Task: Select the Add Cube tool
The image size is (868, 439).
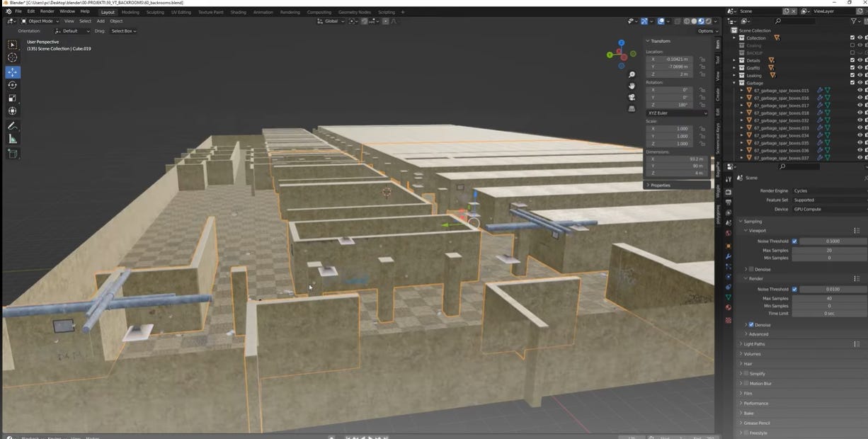Action: 13,154
